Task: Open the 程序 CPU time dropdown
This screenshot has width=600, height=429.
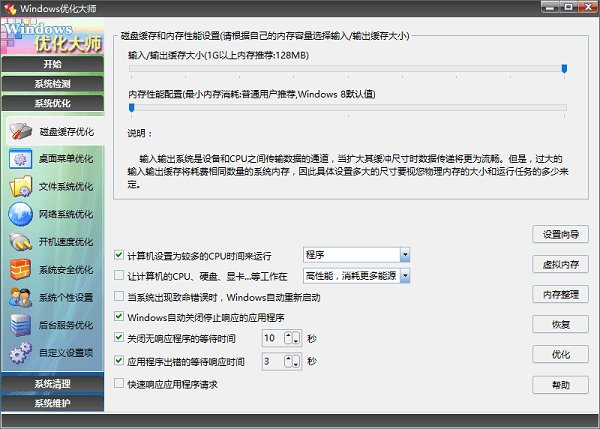Action: click(405, 255)
